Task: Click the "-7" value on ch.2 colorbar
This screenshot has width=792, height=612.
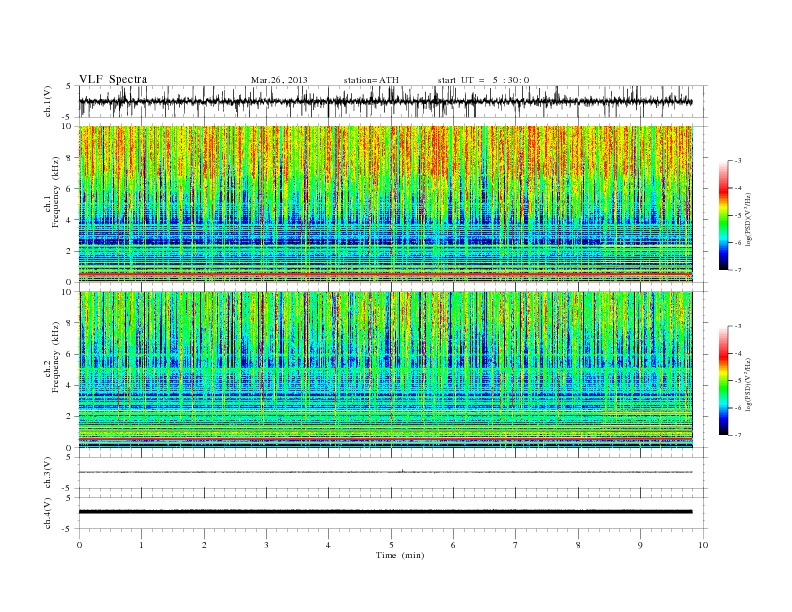Action: (x=738, y=435)
